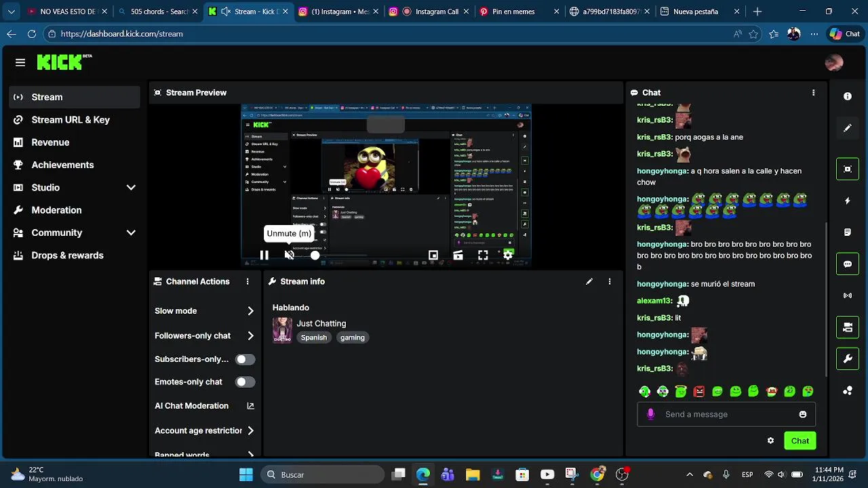Open Slow mode options arrow
The image size is (868, 488).
pyautogui.click(x=250, y=311)
